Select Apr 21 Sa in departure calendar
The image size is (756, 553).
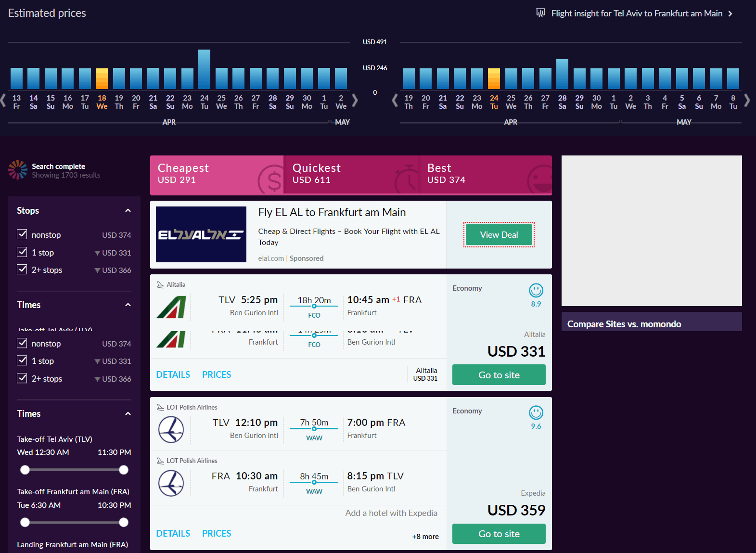[x=153, y=102]
